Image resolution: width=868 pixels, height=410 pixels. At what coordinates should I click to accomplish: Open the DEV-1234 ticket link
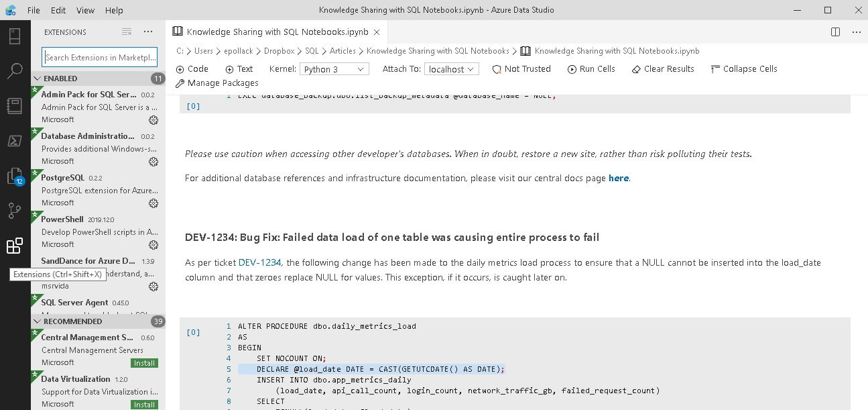tap(260, 262)
